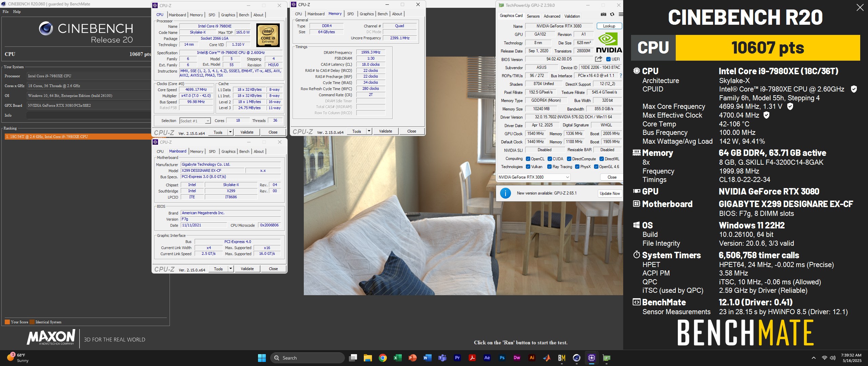Open MATLAB from the taskbar
868x366 pixels.
coord(547,358)
